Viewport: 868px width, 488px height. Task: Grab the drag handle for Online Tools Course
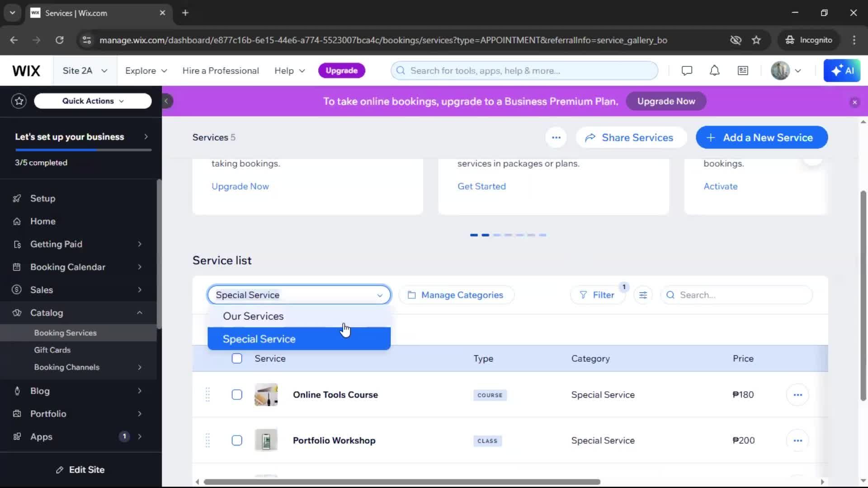pos(208,394)
